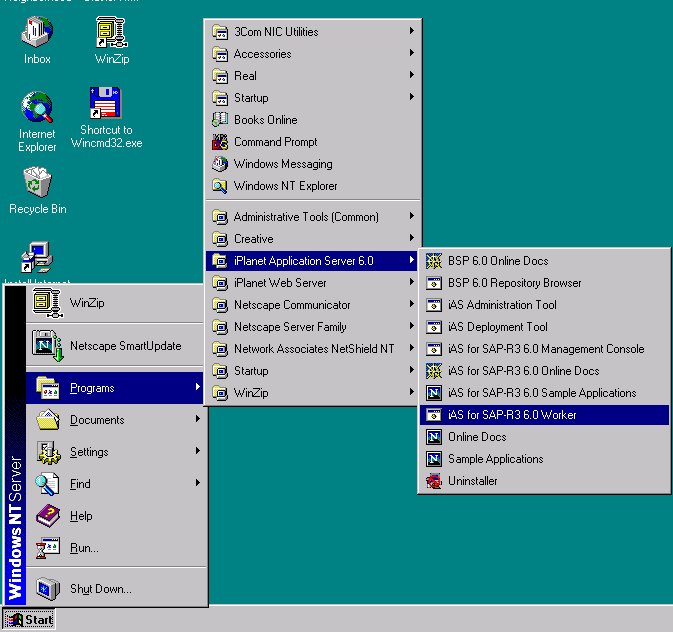Click the Find magnifier icon

point(48,484)
